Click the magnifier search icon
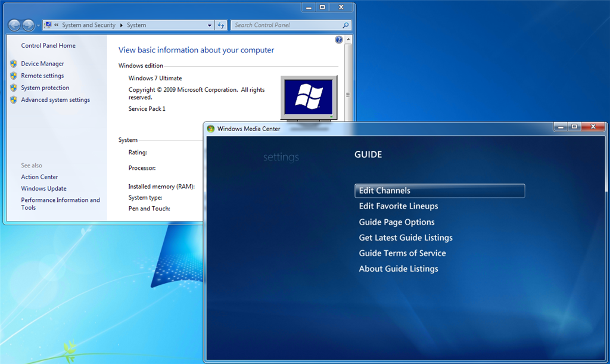Screen dimensions: 610x364 click(346, 25)
